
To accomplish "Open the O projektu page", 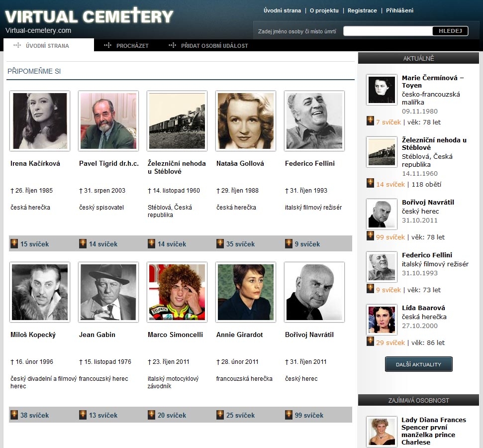I will tap(324, 10).
